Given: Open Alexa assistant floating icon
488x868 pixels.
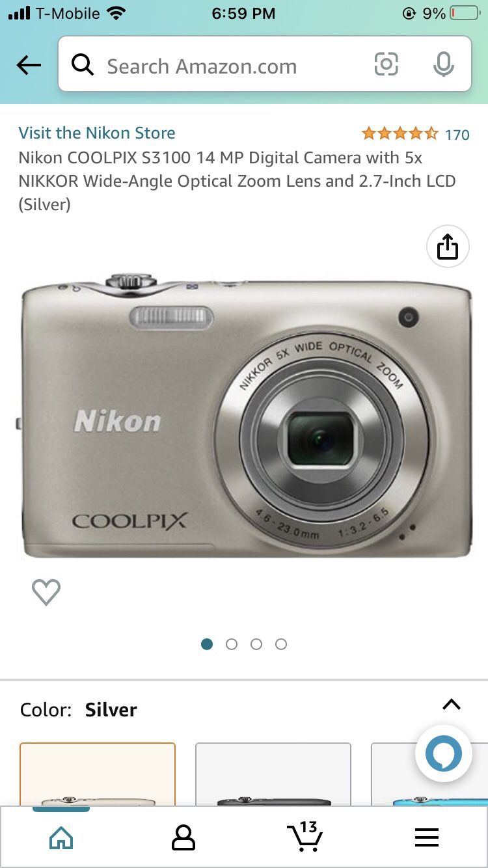Looking at the screenshot, I should [x=444, y=753].
